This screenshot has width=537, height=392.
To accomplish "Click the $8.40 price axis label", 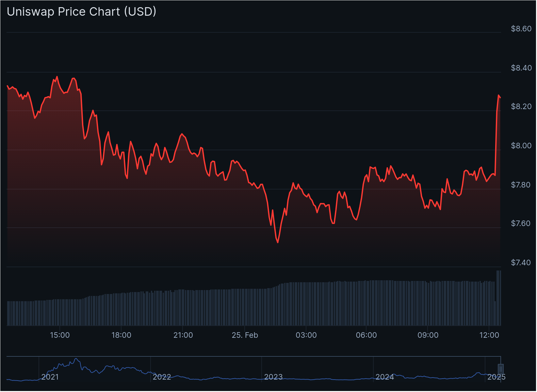I will (x=521, y=68).
